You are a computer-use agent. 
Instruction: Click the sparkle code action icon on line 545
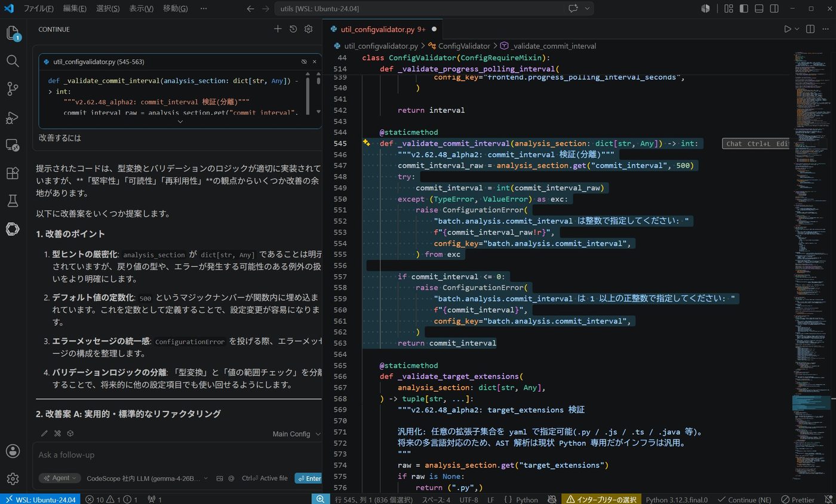(367, 143)
